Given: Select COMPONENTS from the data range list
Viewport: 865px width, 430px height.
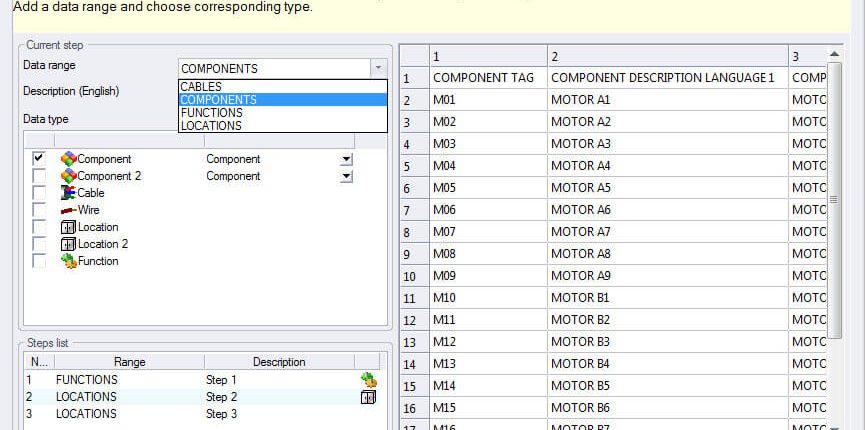Looking at the screenshot, I should coord(283,100).
